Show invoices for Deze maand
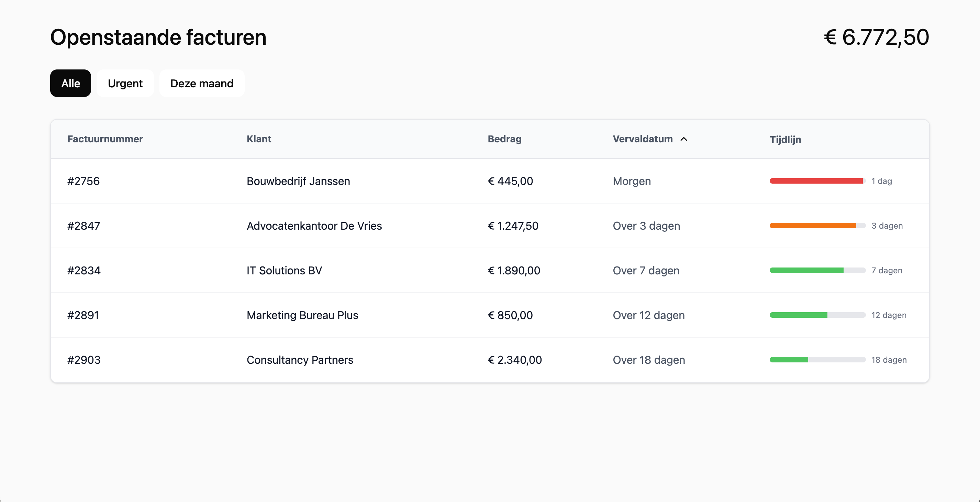Screen dimensions: 980x502 [202, 83]
